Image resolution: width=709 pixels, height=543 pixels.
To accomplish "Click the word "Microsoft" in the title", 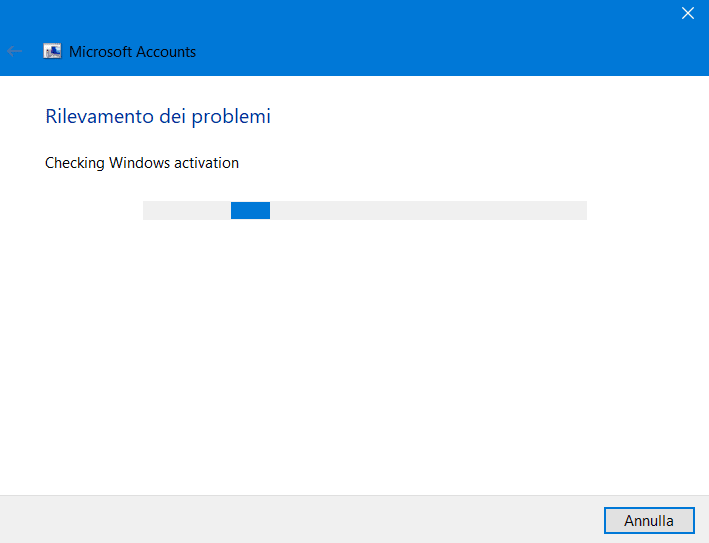I will click(x=100, y=51).
